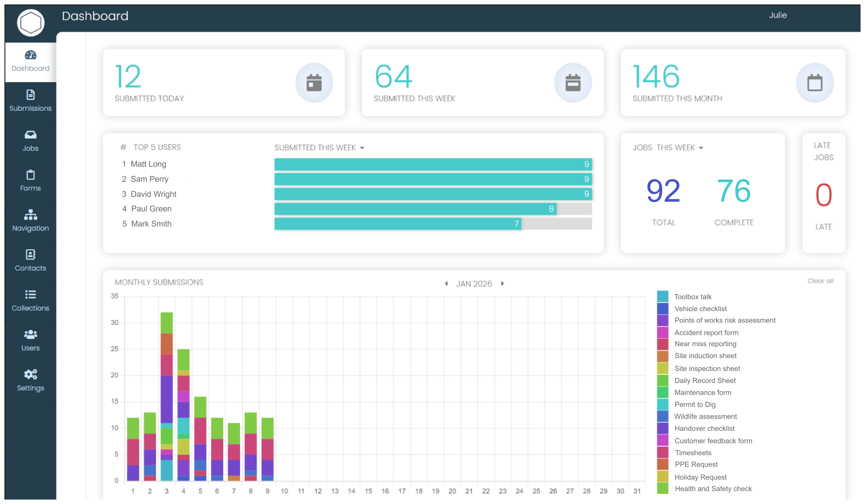Toggle Points of works risk assessment swatch
Screen dimensions: 865x504
[663, 320]
